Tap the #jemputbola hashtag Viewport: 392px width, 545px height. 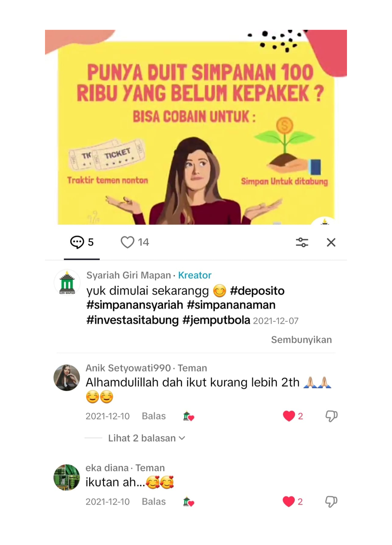click(x=216, y=320)
